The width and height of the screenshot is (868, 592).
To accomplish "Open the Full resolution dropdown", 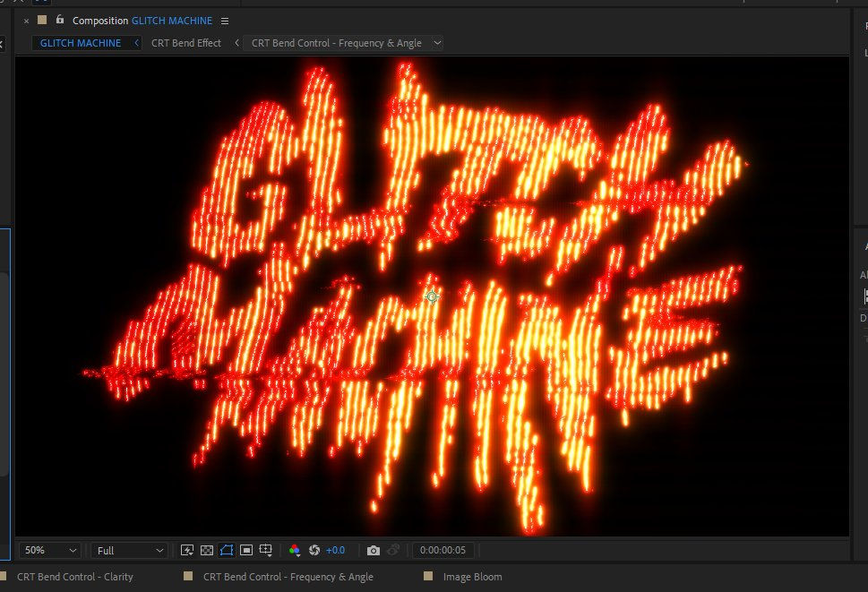I will [130, 550].
